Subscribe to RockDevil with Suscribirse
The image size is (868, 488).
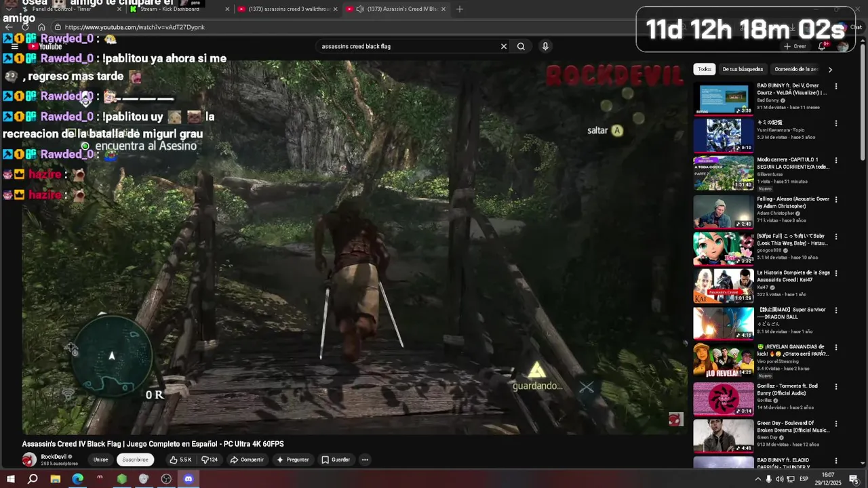tap(135, 460)
